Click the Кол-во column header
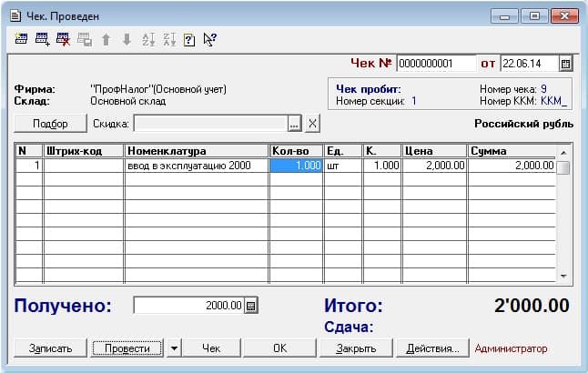 tap(296, 151)
